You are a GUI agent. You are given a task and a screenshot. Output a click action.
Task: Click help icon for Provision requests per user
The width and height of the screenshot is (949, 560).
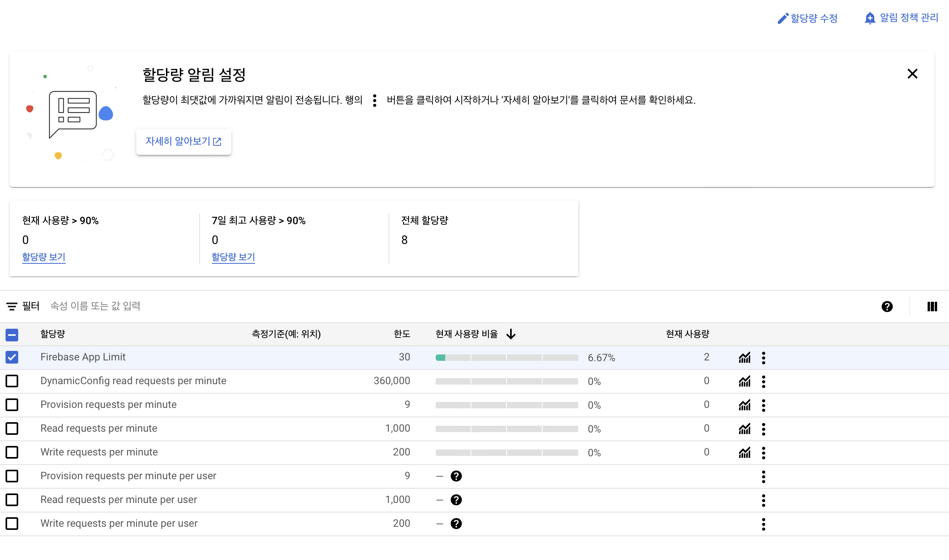[x=456, y=476]
